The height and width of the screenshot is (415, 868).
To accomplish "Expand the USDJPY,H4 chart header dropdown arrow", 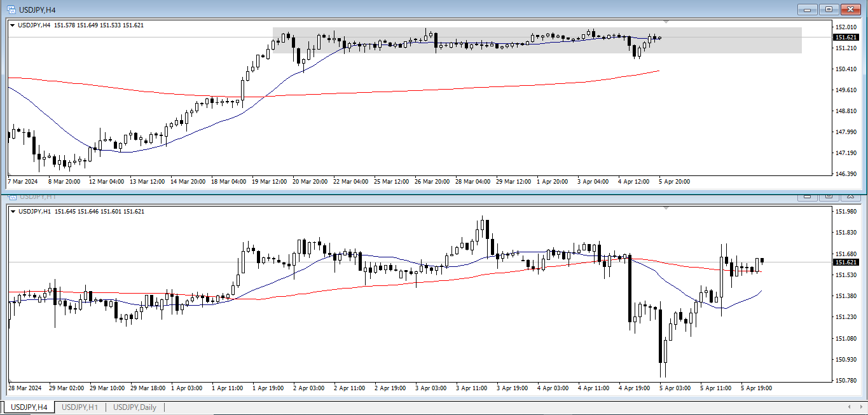I will tap(13, 25).
